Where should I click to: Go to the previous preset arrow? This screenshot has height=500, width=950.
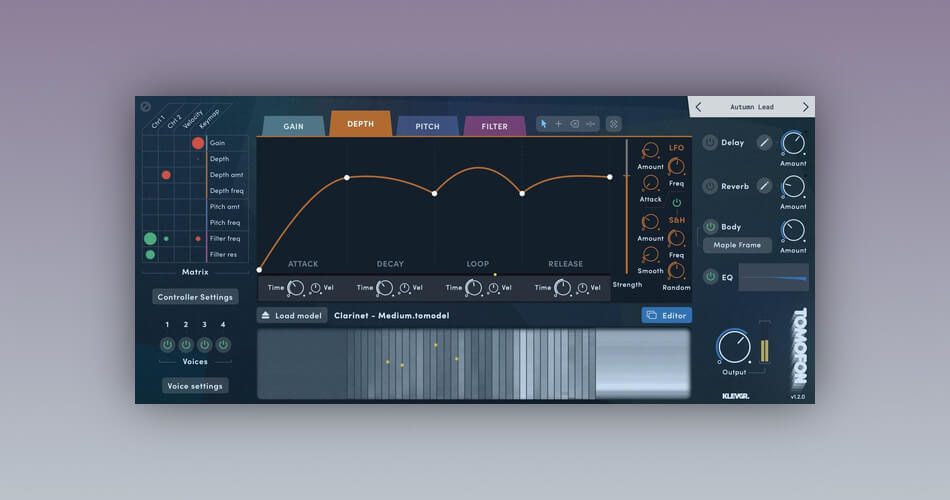point(699,107)
